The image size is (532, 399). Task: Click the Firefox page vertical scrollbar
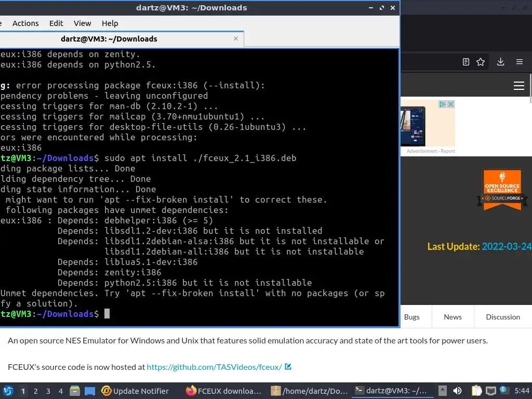pos(530,88)
